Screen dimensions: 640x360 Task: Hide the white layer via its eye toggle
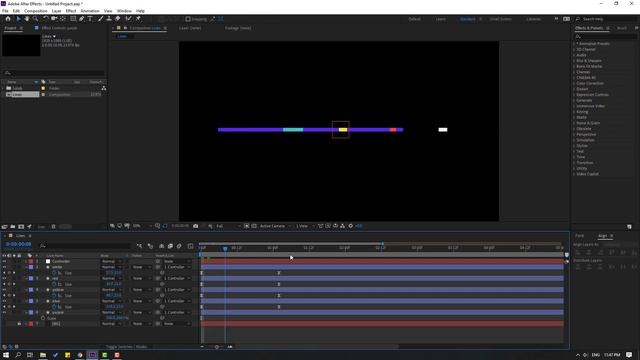click(x=4, y=267)
